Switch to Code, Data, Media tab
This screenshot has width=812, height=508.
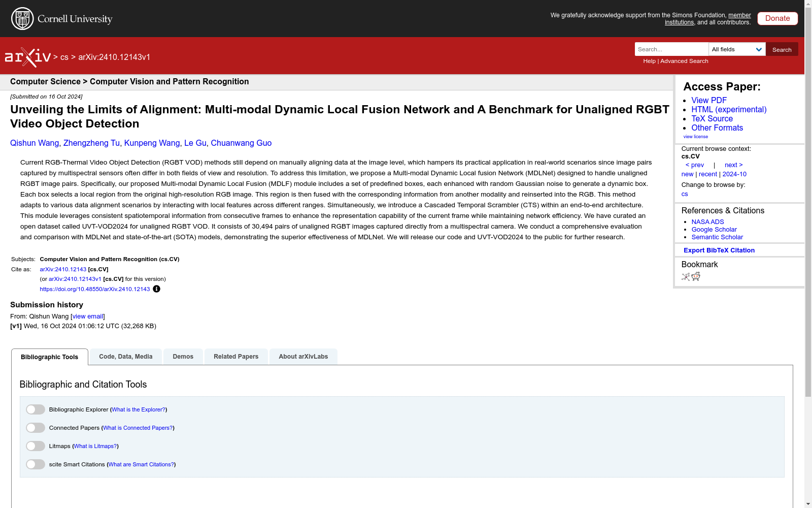(x=125, y=357)
